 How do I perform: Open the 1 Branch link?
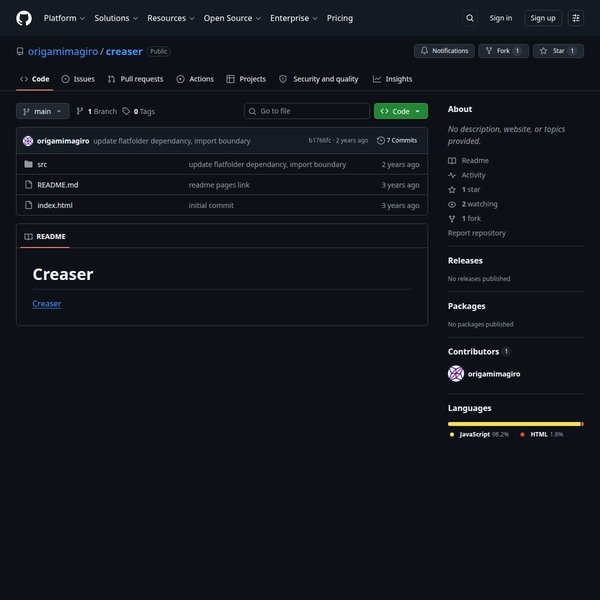(96, 111)
